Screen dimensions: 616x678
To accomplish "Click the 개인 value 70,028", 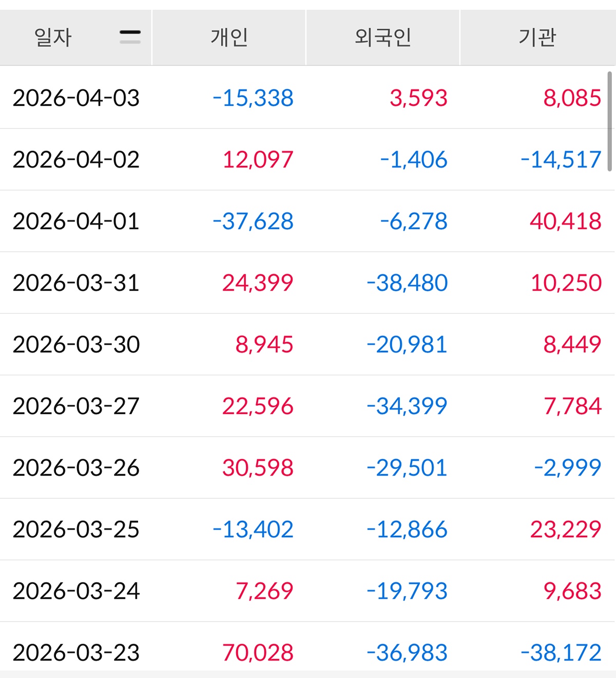I will pyautogui.click(x=258, y=653).
